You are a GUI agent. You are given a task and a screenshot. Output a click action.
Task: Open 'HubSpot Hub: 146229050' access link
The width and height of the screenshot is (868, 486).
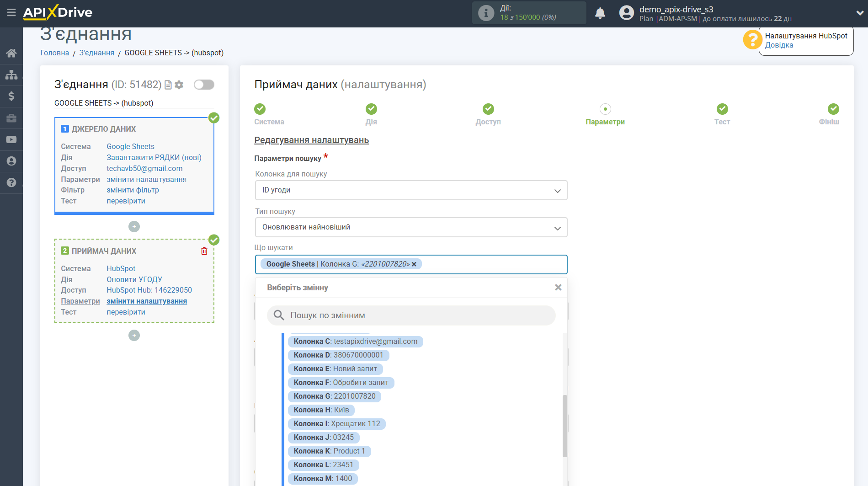(x=149, y=290)
